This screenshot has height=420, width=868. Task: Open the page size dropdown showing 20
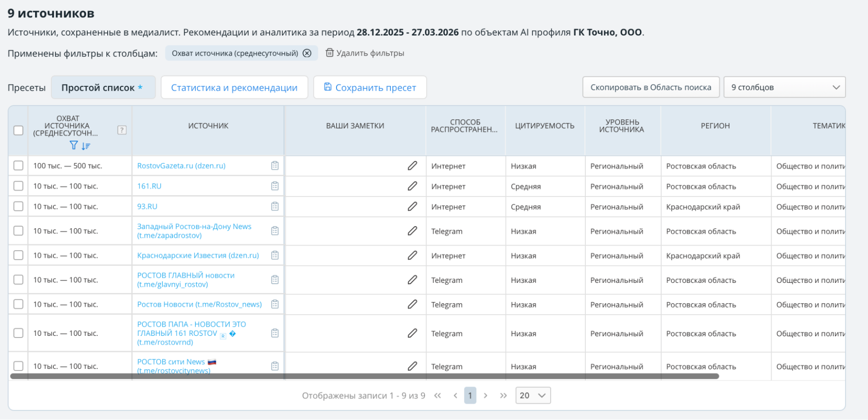click(533, 396)
